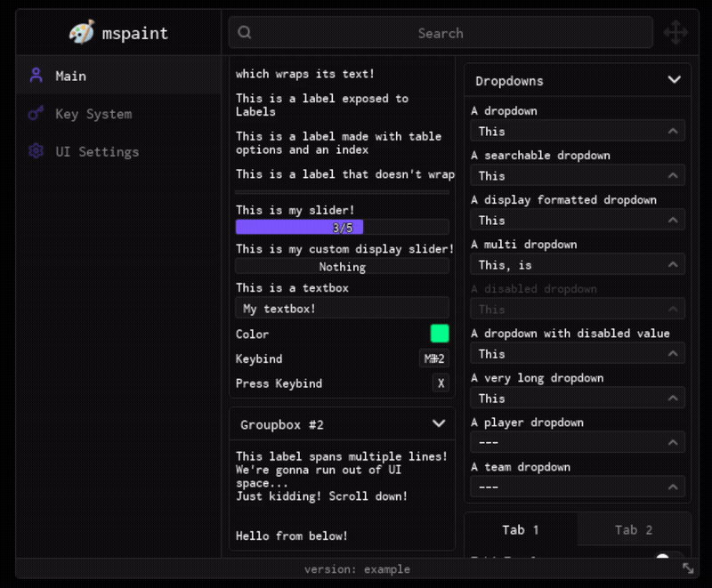
Task: Open the very long dropdown
Action: point(578,398)
